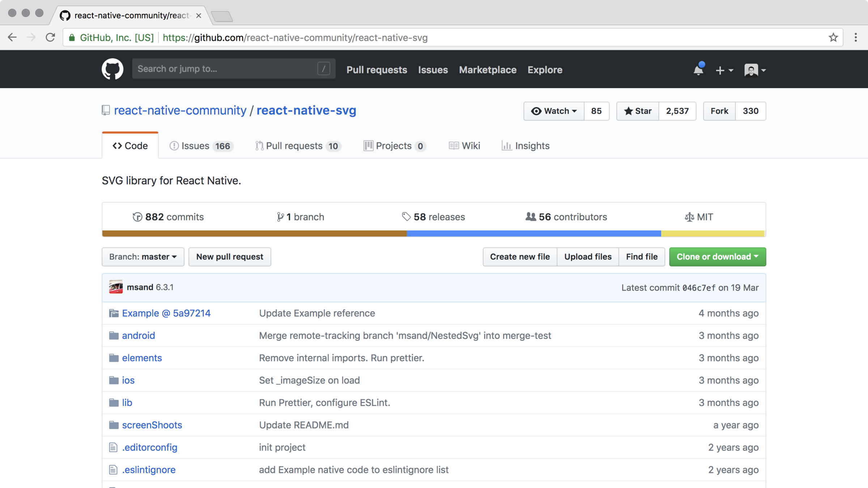Switch to the Issues tab
The height and width of the screenshot is (488, 868).
[201, 146]
